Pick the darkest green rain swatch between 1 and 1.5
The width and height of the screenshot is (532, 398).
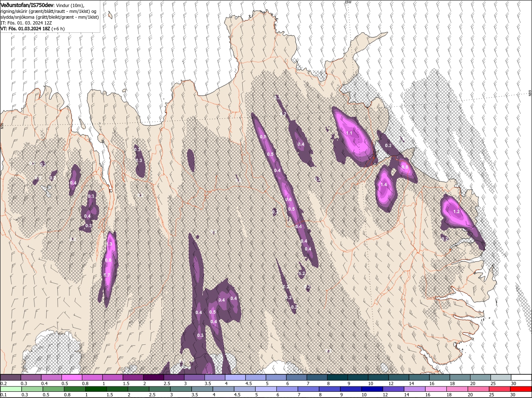pyautogui.click(x=96, y=389)
